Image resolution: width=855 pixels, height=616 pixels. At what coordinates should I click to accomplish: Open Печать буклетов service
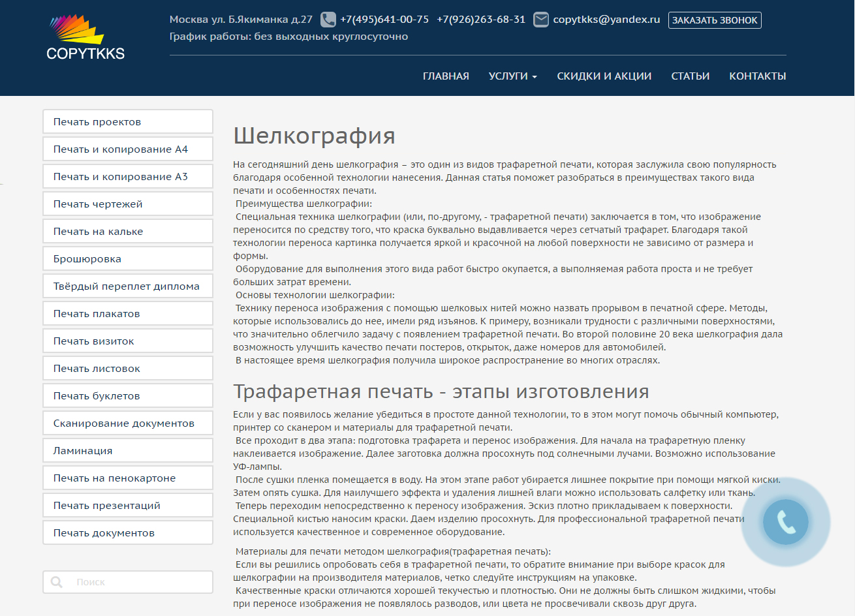click(x=128, y=396)
